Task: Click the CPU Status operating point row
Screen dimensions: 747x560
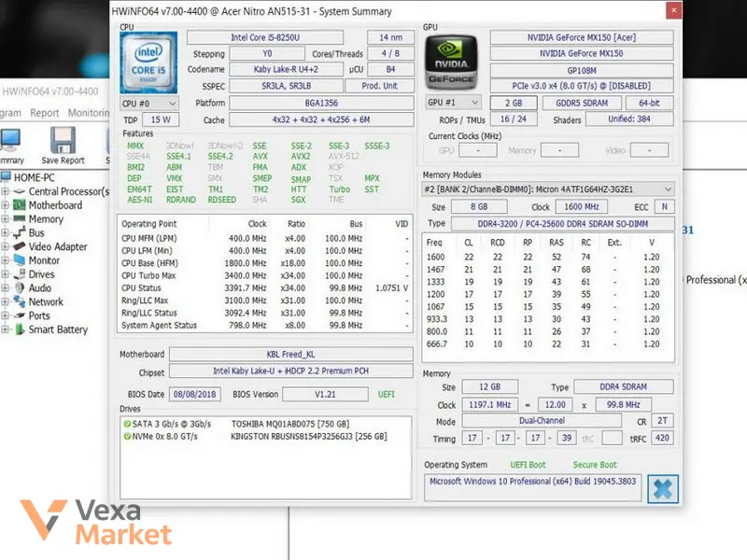Action: click(265, 287)
